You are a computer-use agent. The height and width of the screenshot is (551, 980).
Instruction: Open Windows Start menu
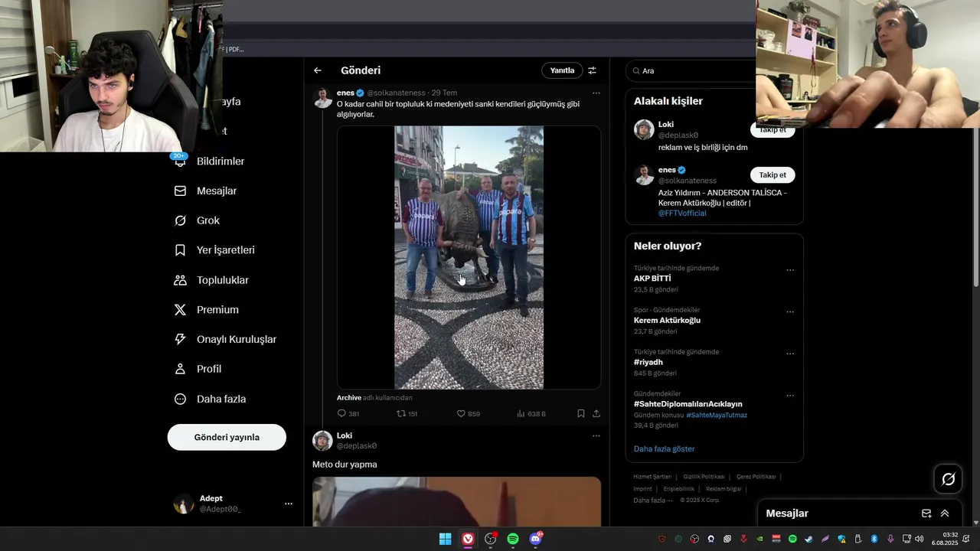(x=445, y=539)
